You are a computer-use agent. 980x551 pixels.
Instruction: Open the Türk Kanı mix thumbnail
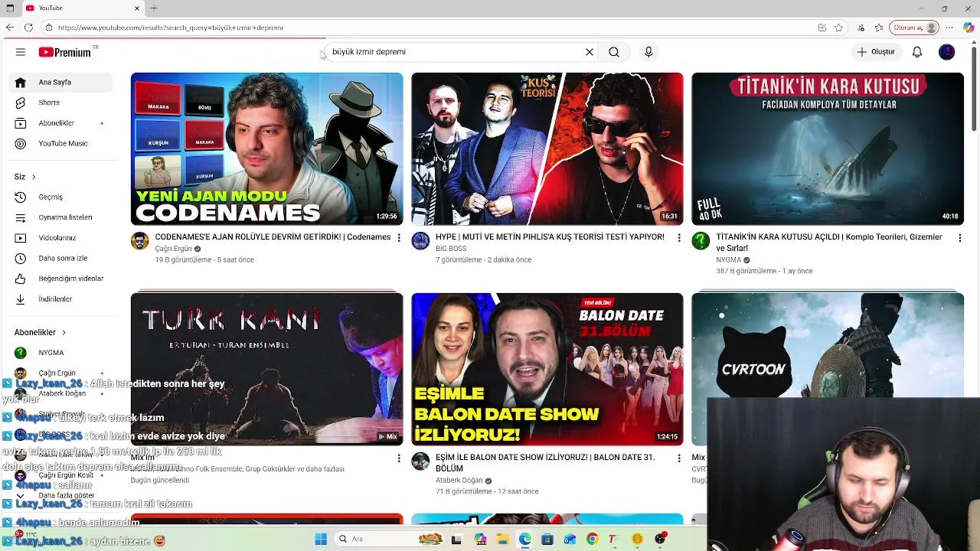(266, 369)
